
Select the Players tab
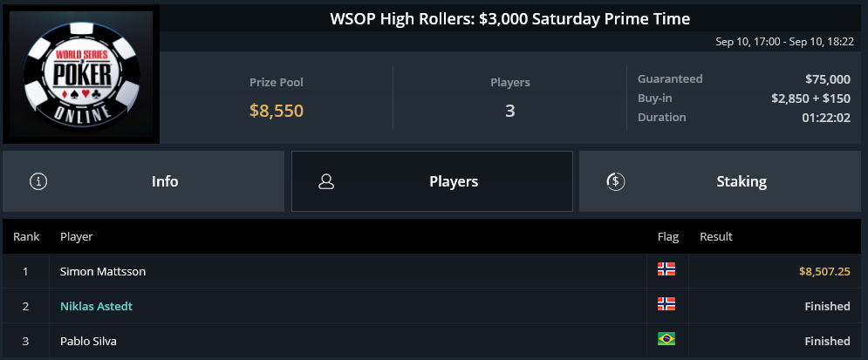432,181
